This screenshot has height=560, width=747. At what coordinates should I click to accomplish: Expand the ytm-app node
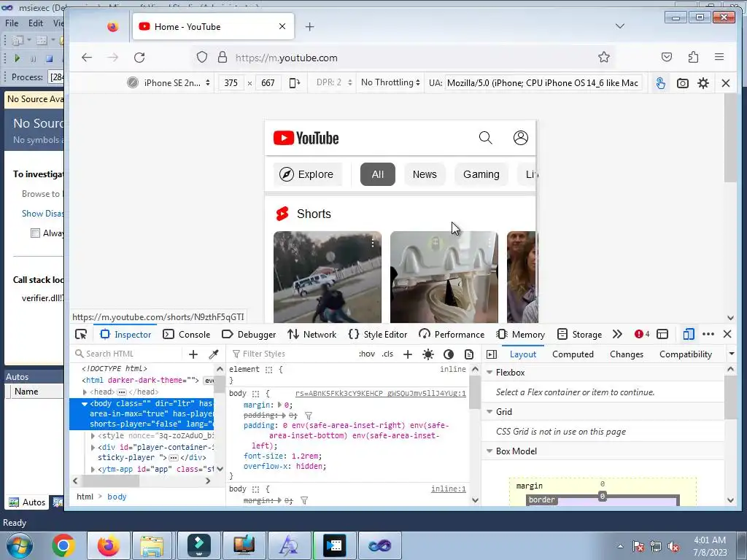[93, 469]
